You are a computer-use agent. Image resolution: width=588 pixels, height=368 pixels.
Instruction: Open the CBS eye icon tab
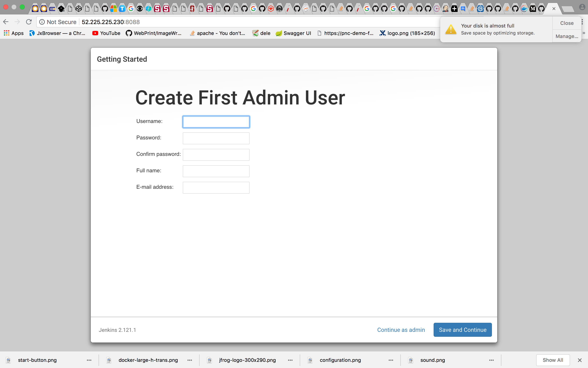pos(140,9)
